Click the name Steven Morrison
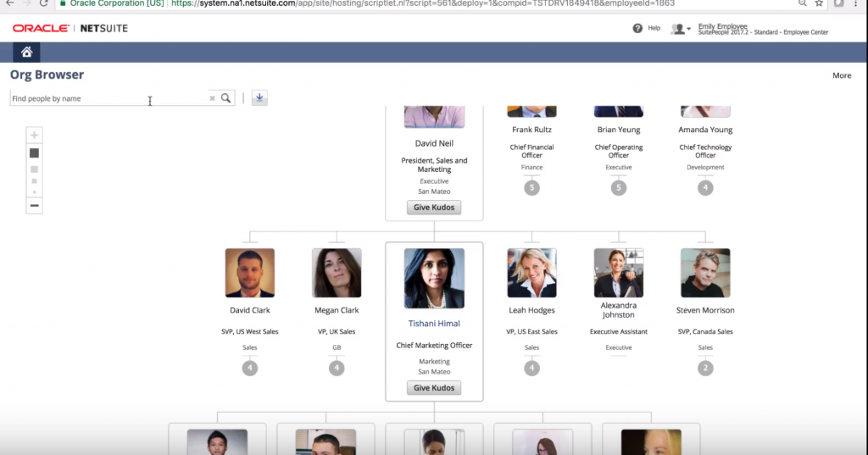The width and height of the screenshot is (868, 455). click(705, 310)
